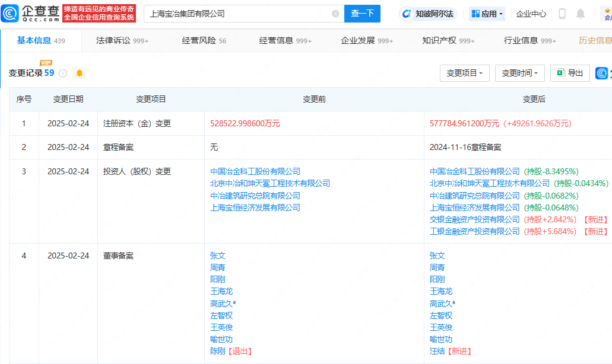
Task: Open 交银金融资产投资有限公司 link in 变更后 column
Action: point(475,220)
